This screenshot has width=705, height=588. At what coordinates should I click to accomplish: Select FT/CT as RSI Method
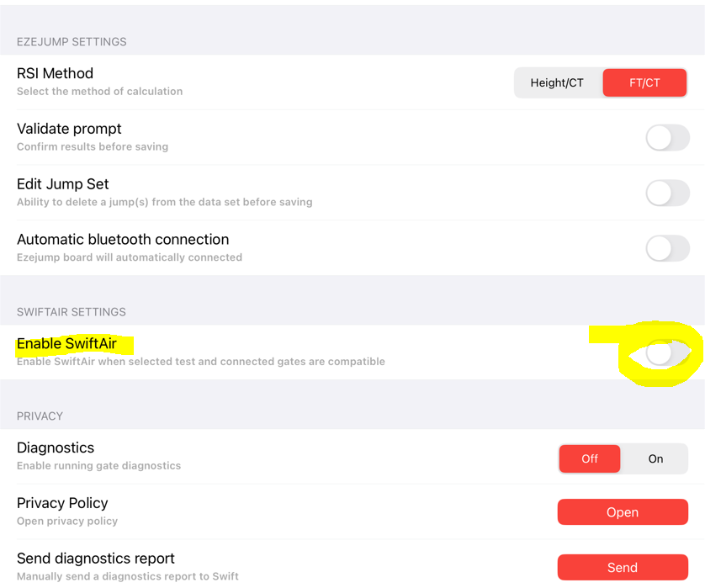pos(644,82)
